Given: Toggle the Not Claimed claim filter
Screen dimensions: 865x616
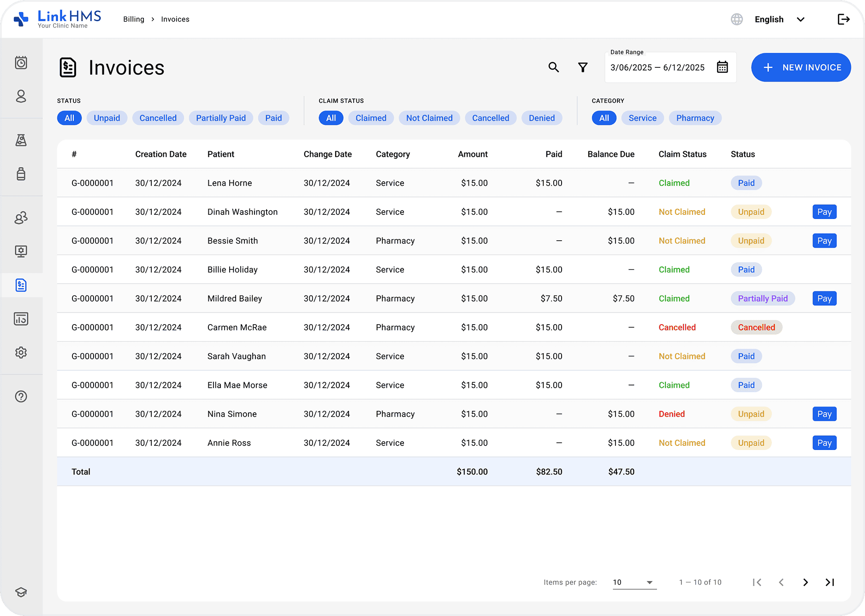Looking at the screenshot, I should (429, 118).
